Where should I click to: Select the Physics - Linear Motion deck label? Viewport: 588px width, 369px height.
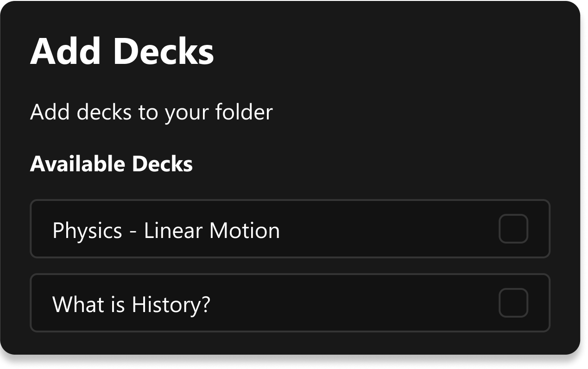[x=166, y=230]
